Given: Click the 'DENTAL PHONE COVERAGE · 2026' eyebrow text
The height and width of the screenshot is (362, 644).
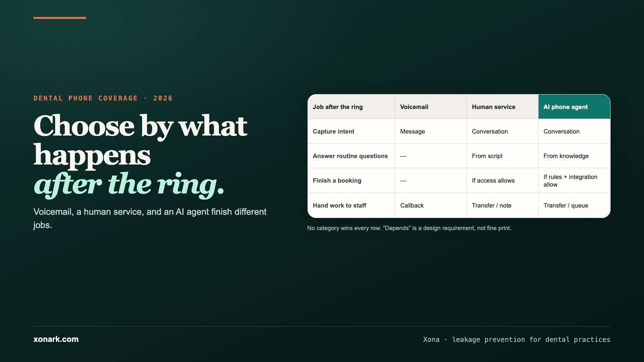Looking at the screenshot, I should coord(103,98).
